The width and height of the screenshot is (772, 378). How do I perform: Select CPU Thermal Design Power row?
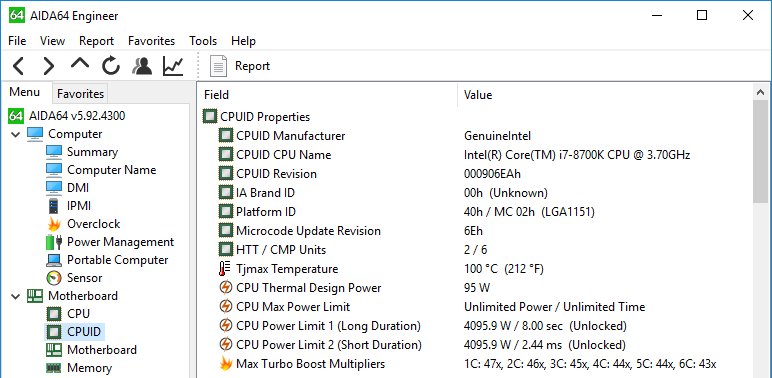475,288
